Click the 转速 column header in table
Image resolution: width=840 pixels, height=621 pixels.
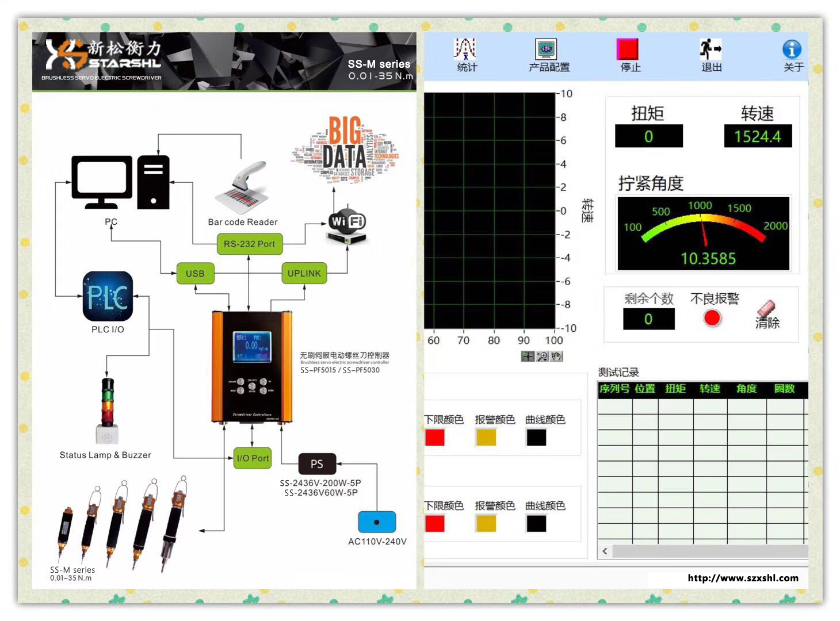[x=710, y=389]
